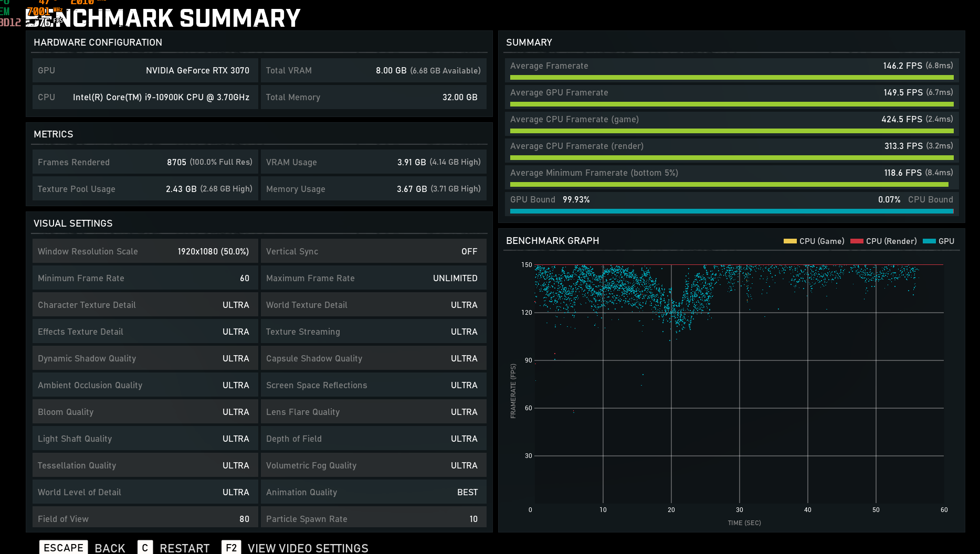The width and height of the screenshot is (980, 554).
Task: Select the Character Texture Detail row
Action: pos(145,305)
